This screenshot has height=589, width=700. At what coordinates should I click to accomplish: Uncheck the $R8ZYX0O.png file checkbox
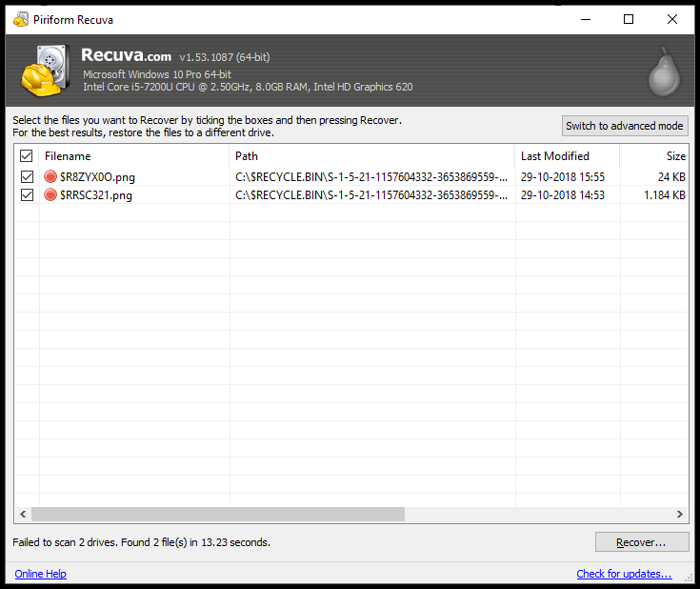[x=27, y=177]
